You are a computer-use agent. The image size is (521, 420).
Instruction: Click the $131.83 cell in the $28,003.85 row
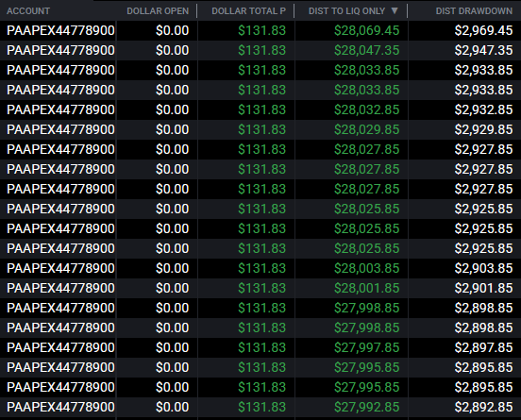(261, 268)
